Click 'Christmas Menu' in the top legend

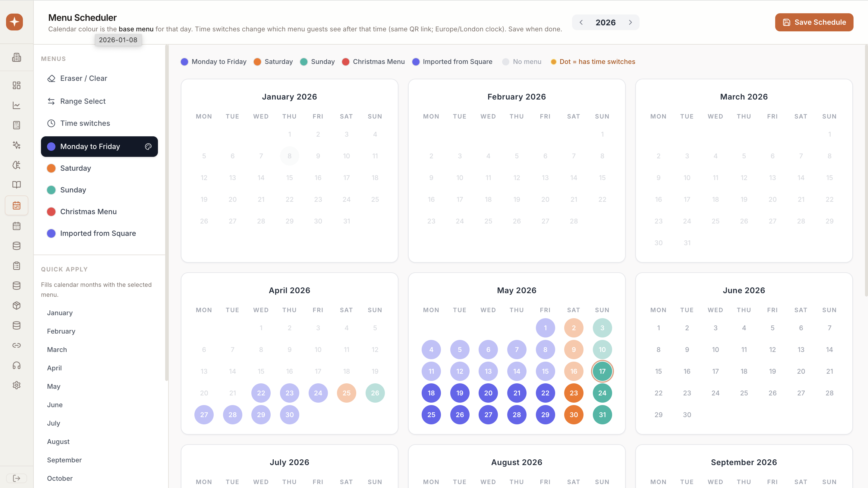373,62
